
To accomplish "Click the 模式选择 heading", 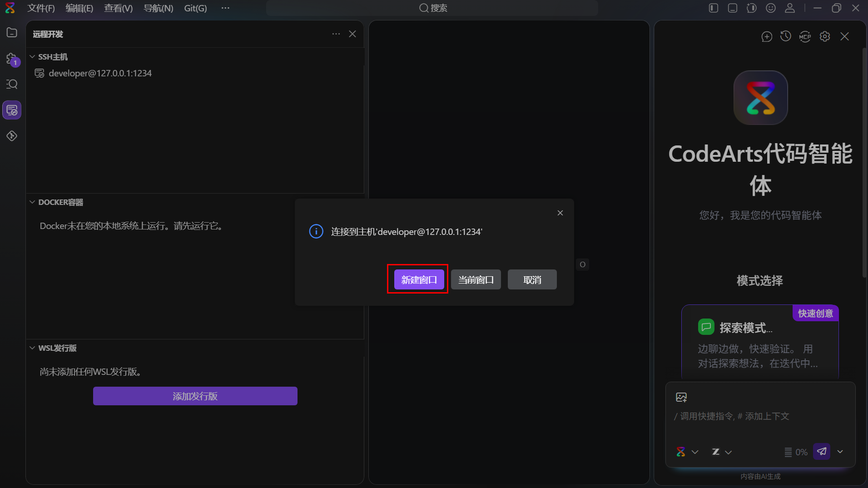I will tap(760, 281).
